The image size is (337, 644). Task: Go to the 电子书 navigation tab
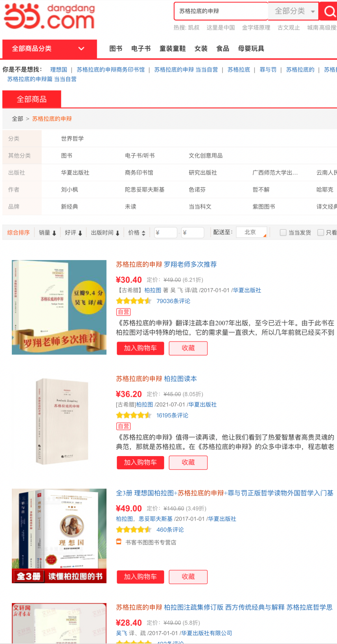[x=141, y=49]
